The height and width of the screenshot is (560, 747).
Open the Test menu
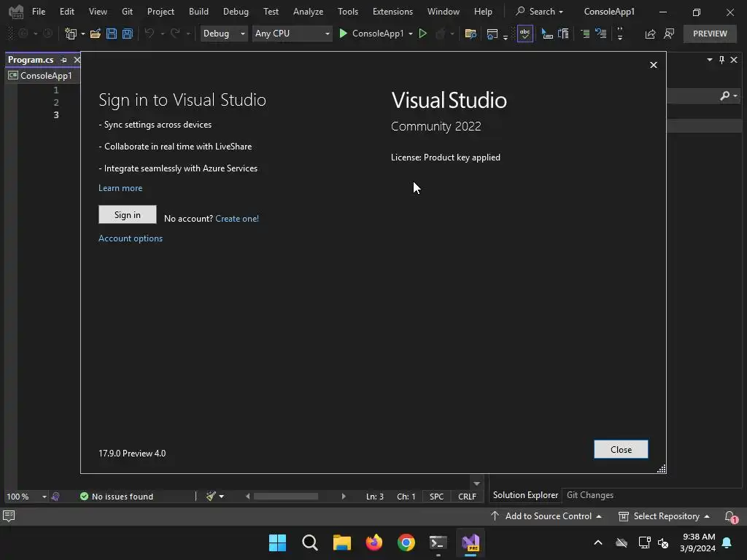click(271, 12)
